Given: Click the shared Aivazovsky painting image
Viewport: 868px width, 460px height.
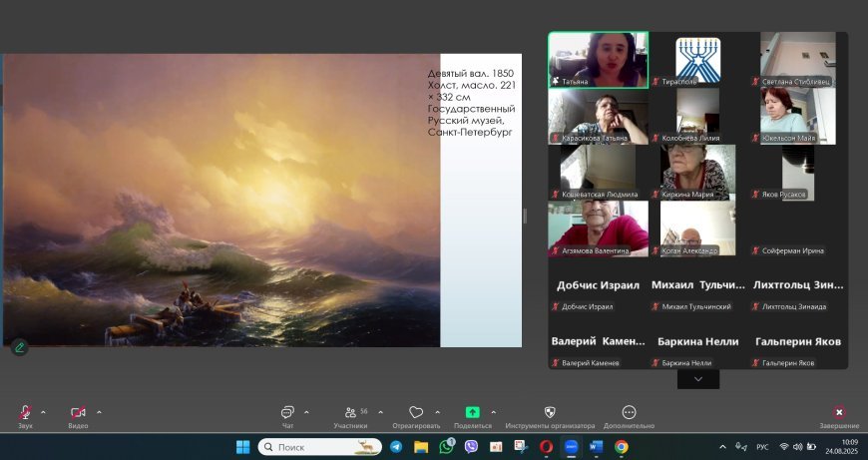Looking at the screenshot, I should click(221, 201).
